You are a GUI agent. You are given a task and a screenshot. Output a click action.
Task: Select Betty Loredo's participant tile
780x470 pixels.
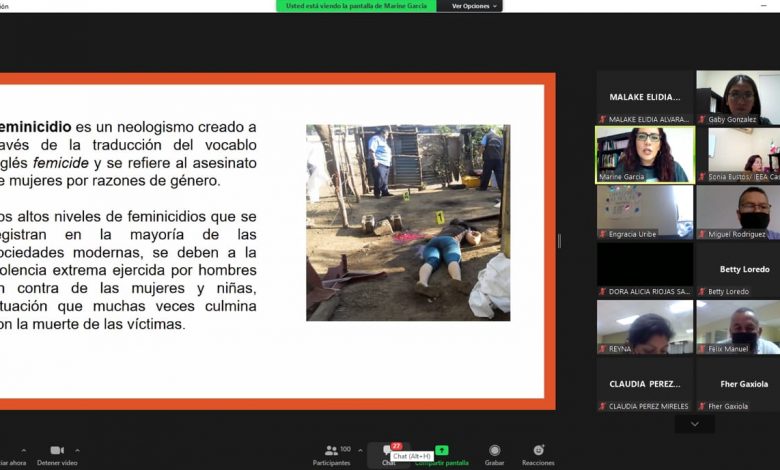point(737,269)
